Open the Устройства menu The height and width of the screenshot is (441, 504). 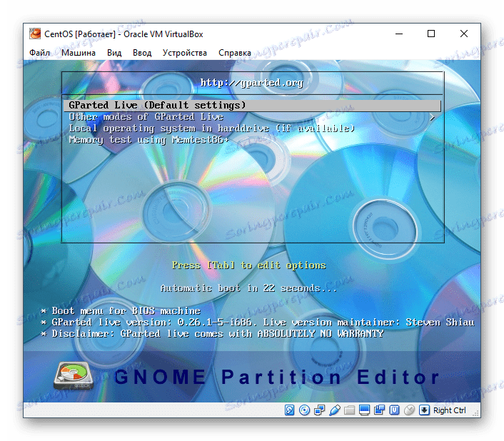pos(184,53)
